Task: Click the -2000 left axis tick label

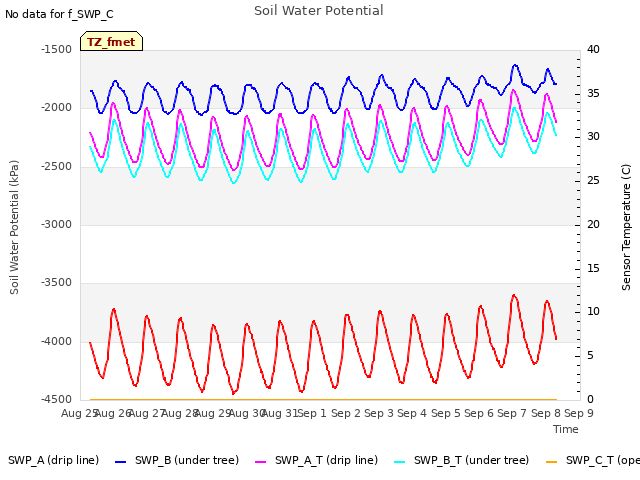Action: (x=56, y=108)
